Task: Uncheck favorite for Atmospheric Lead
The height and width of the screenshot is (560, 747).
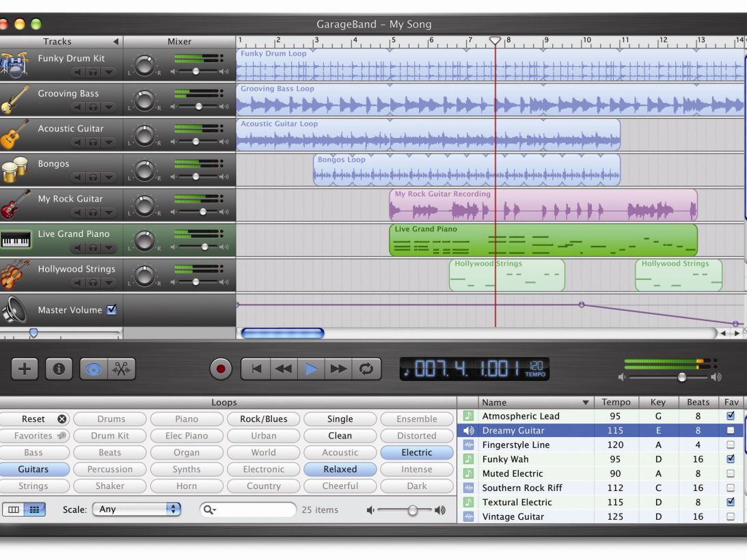Action: pyautogui.click(x=731, y=416)
